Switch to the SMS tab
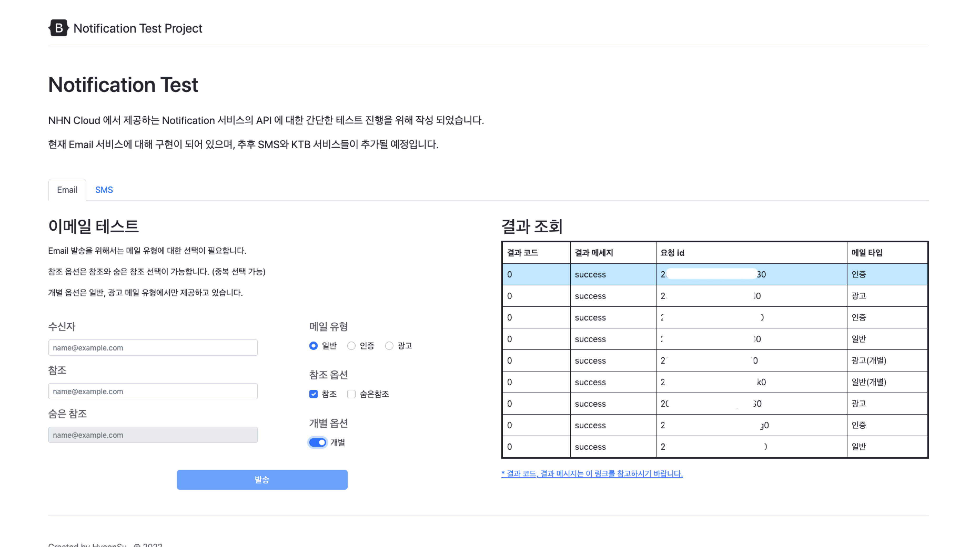980x547 pixels. point(104,189)
